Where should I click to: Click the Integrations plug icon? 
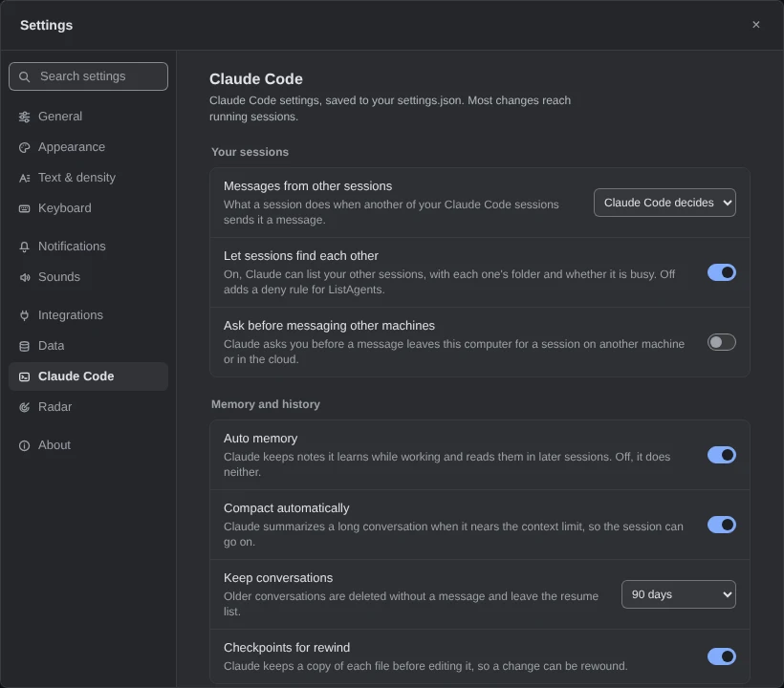[x=24, y=315]
